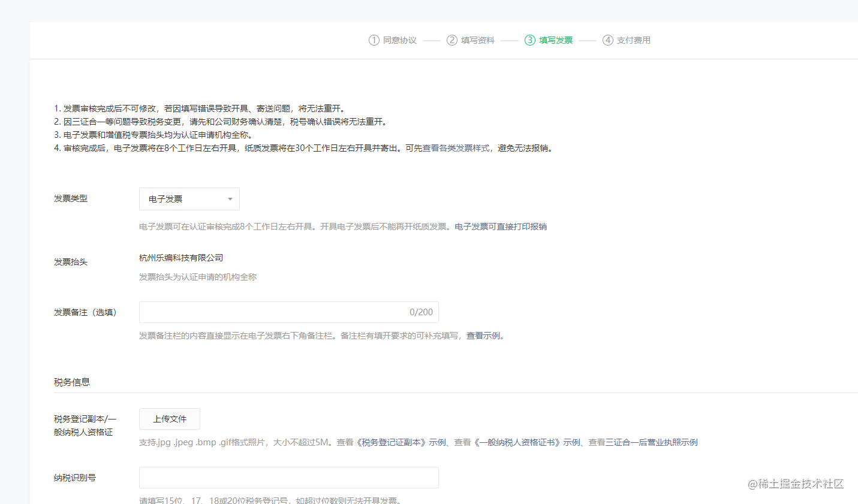Click notice line 2 about 三证合一

coord(221,122)
